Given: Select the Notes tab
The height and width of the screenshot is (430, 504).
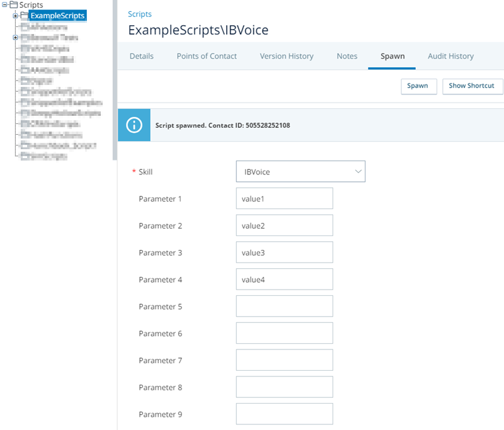Looking at the screenshot, I should pos(346,56).
